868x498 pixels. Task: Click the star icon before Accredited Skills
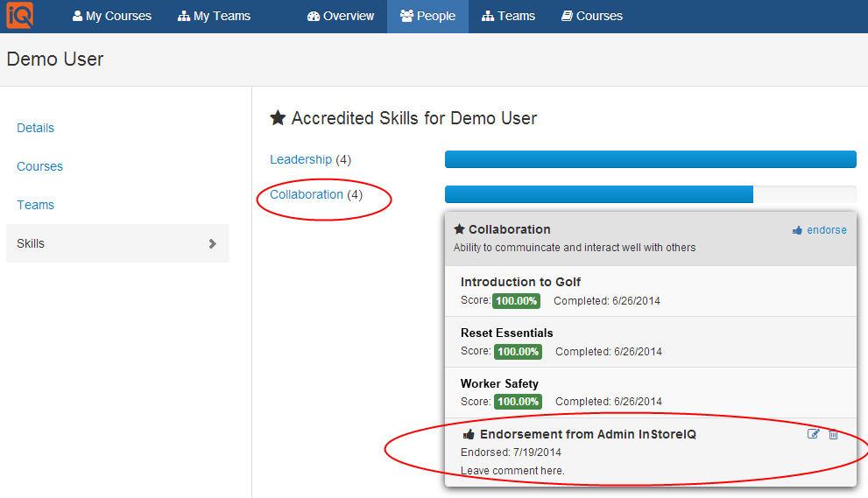[278, 117]
